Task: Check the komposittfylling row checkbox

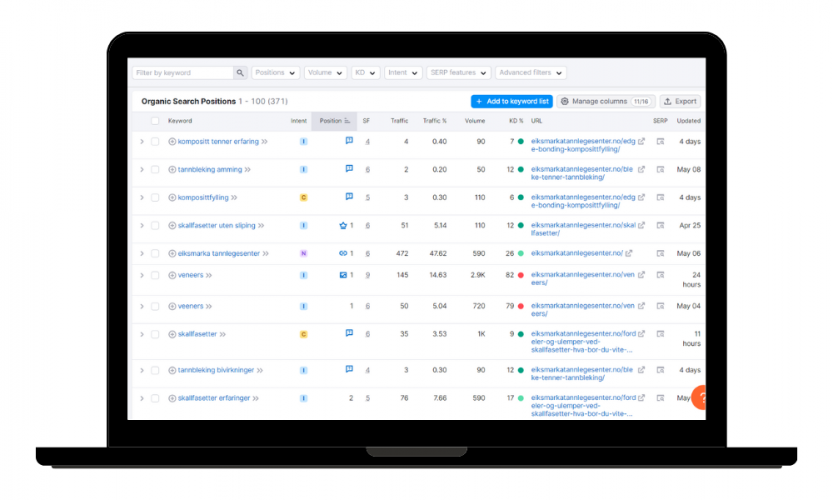Action: click(155, 198)
